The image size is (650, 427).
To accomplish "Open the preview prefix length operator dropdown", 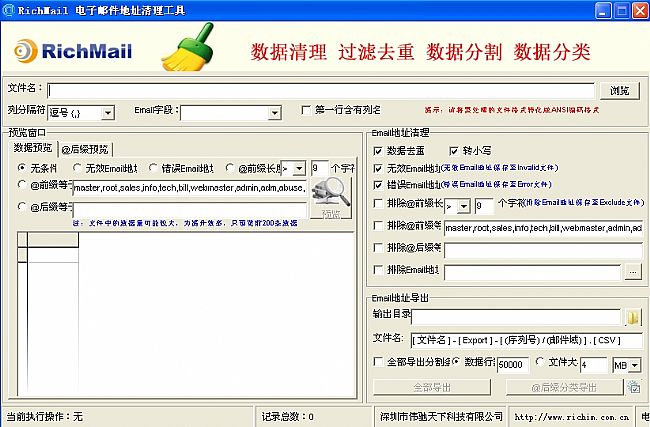I will click(299, 168).
